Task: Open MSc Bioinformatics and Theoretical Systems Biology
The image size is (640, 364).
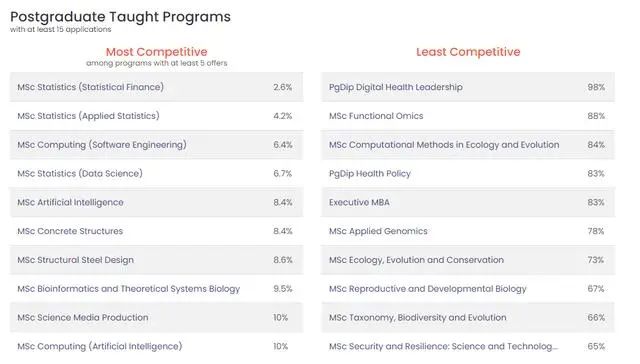Action: click(156, 289)
